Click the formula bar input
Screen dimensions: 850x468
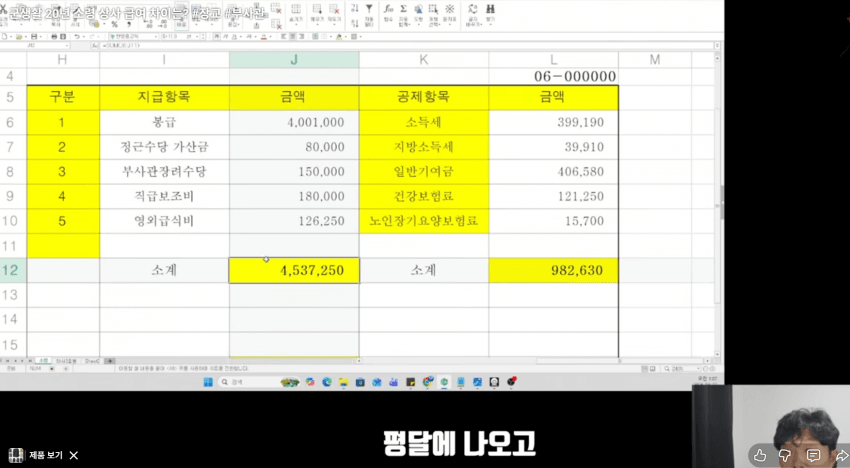[x=407, y=46]
